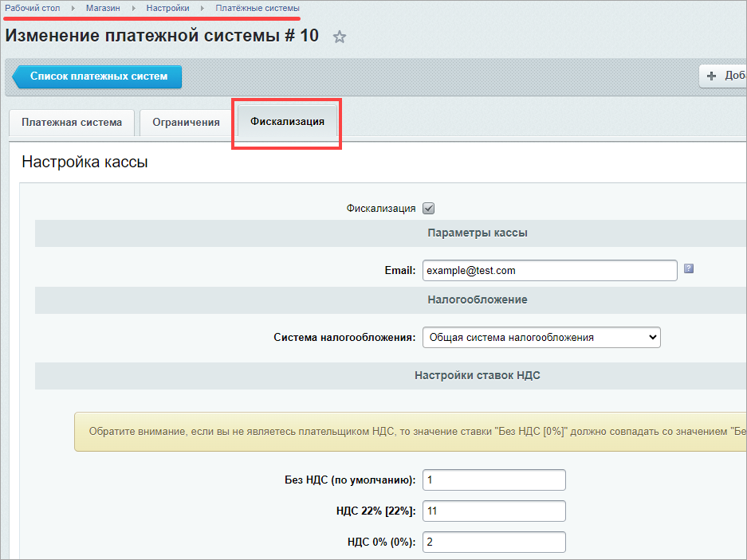Image resolution: width=747 pixels, height=560 pixels.
Task: Open Система налогообложения dropdown
Action: [541, 338]
